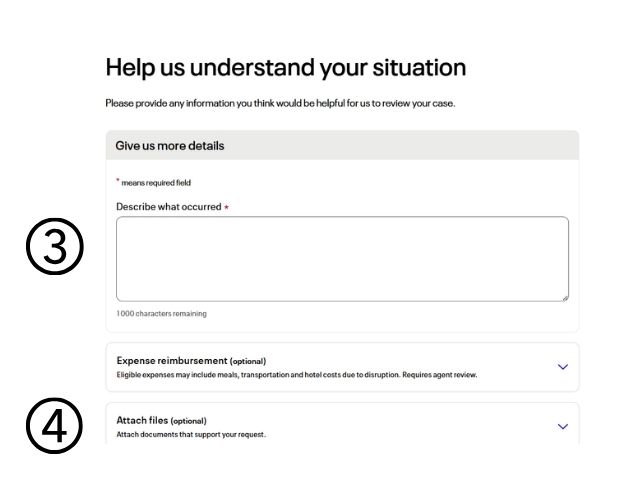Click the Help us understand your situation heading
Image resolution: width=640 pixels, height=480 pixels.
click(286, 67)
